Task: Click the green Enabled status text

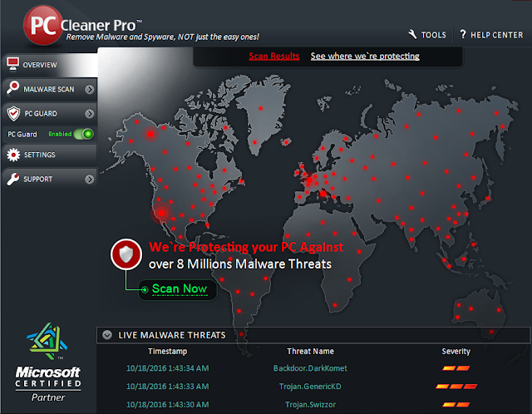Action: coord(60,134)
